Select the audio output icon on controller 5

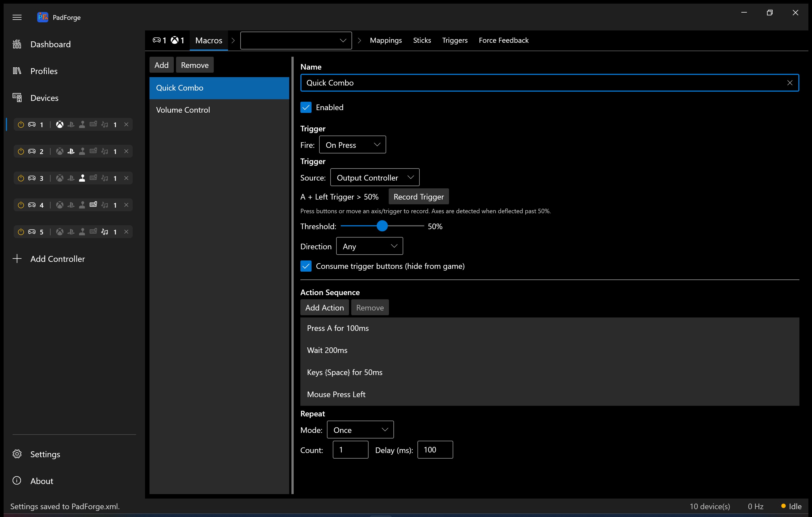pos(105,232)
